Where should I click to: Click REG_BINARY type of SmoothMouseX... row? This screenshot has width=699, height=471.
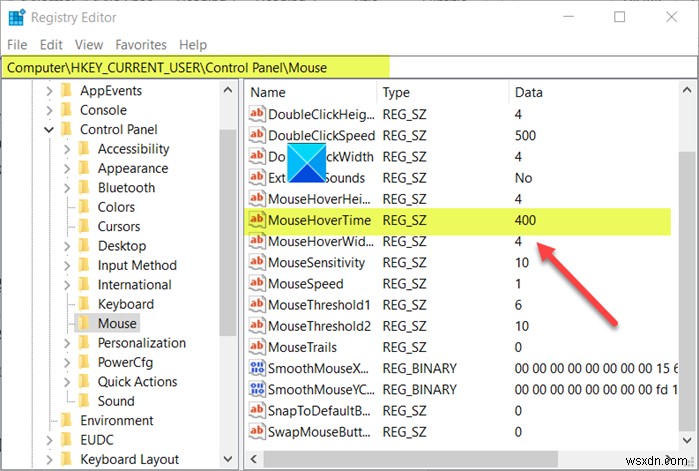click(419, 368)
